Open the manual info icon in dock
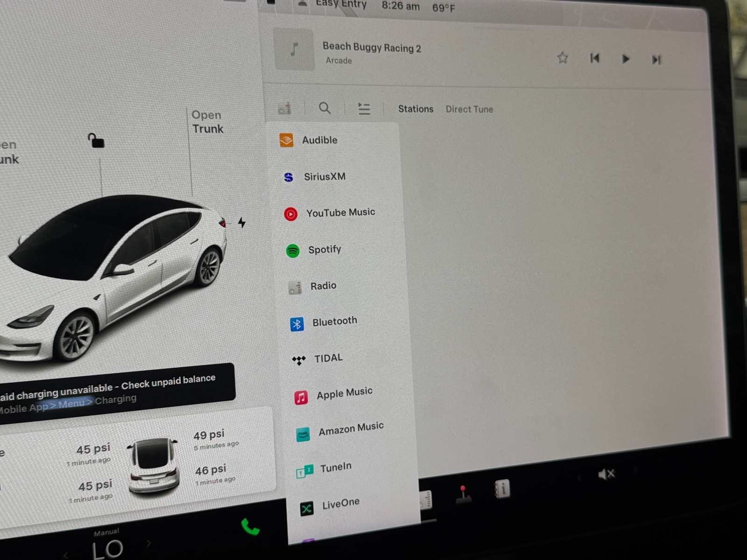This screenshot has width=747, height=560. (502, 489)
